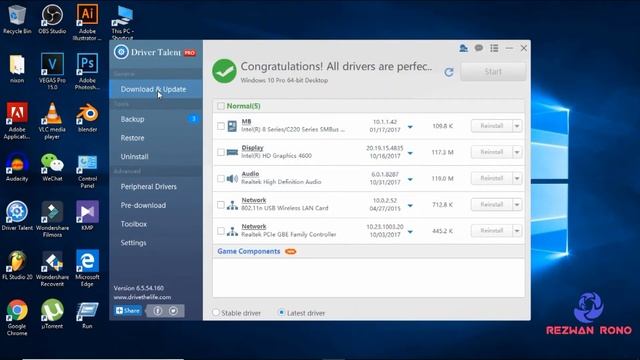This screenshot has width=640, height=360.
Task: Open Peripheral Drivers sidebar item
Action: (156, 187)
